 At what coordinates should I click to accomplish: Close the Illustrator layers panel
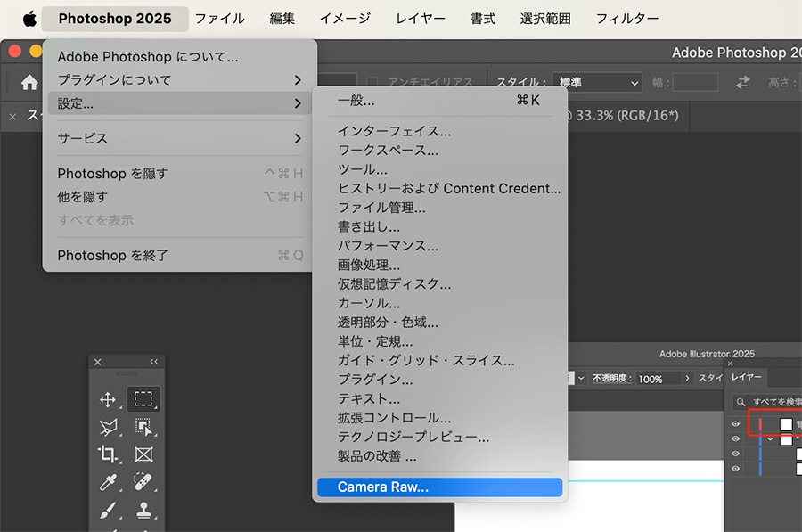tap(731, 364)
